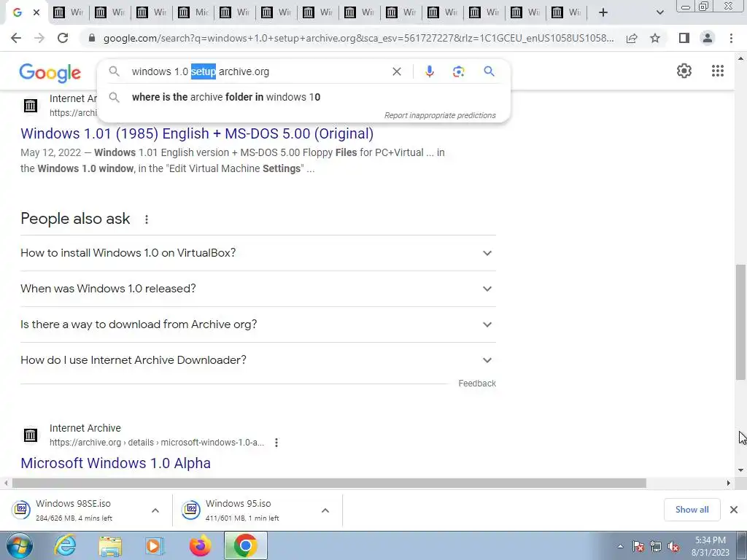Screen dimensions: 747x560
Task: Close the active Google tab
Action: tap(36, 12)
